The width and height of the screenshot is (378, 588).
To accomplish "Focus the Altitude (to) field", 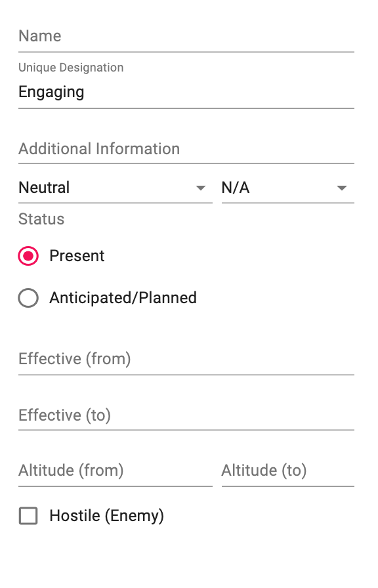I will click(x=282, y=471).
